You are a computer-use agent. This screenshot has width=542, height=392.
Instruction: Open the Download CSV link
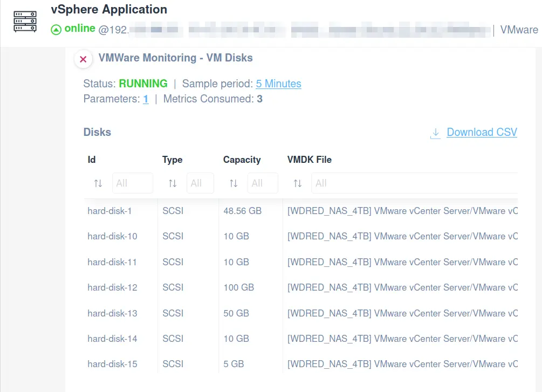(481, 132)
